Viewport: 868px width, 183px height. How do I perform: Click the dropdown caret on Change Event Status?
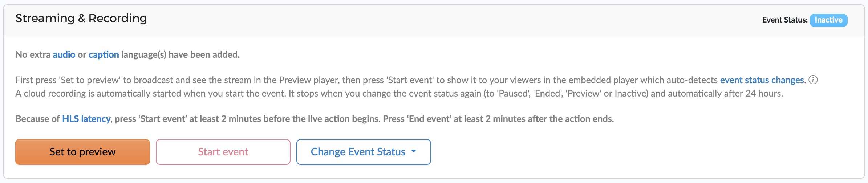pyautogui.click(x=413, y=151)
